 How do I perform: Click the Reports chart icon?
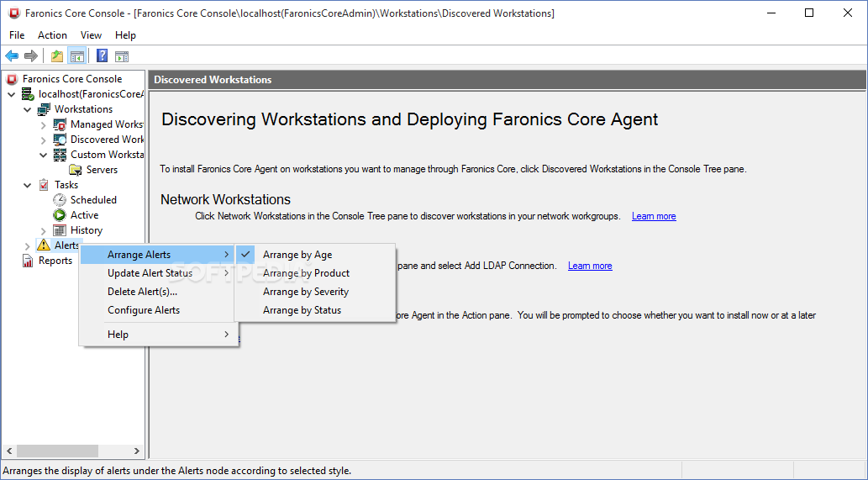[28, 261]
